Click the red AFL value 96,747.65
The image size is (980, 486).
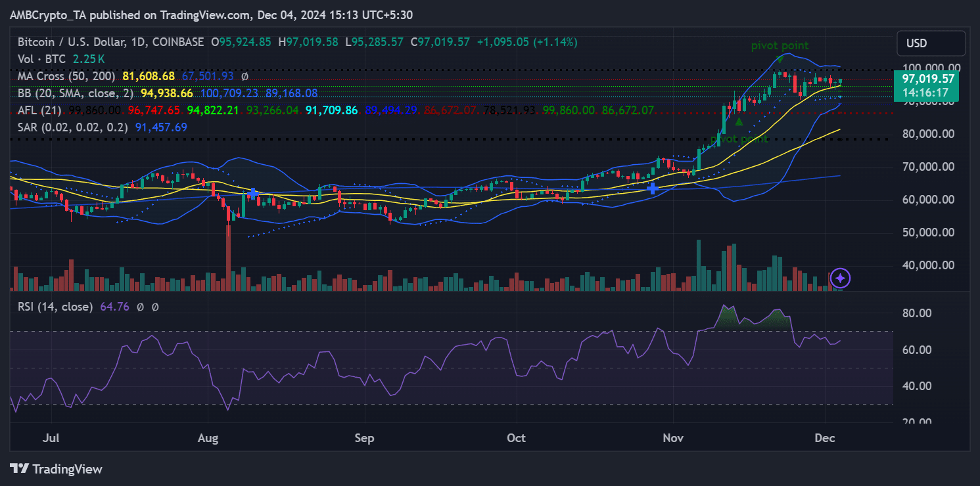155,110
